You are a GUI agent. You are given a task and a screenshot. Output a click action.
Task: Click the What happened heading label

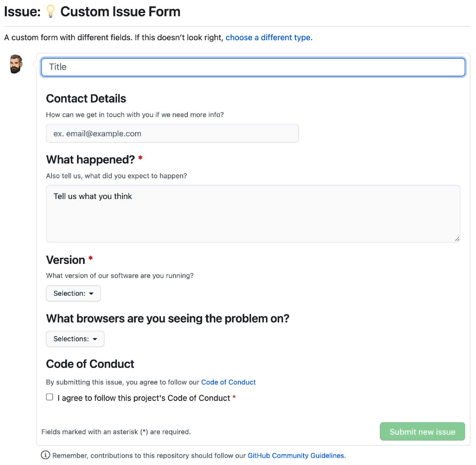[90, 160]
